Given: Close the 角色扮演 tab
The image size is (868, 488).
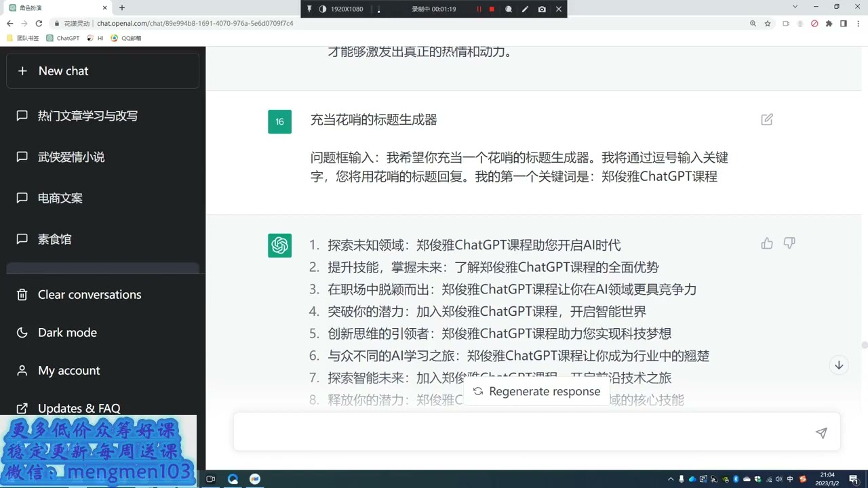Looking at the screenshot, I should 106,7.
